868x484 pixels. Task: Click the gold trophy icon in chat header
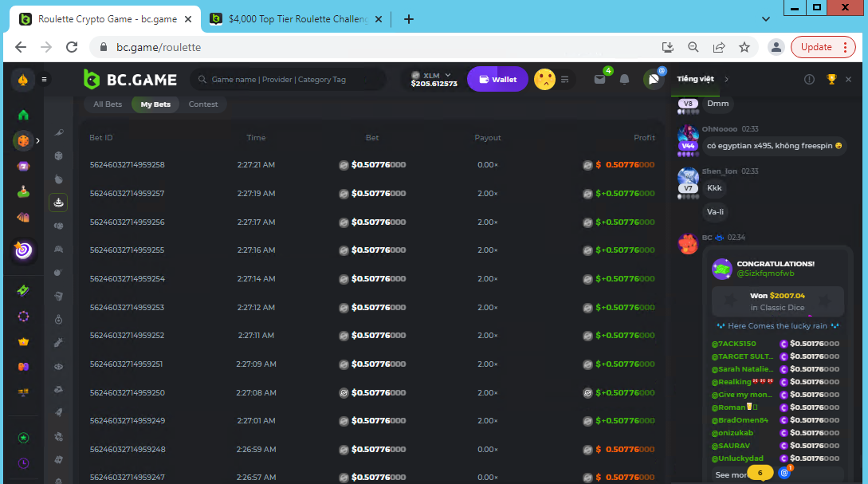point(831,79)
